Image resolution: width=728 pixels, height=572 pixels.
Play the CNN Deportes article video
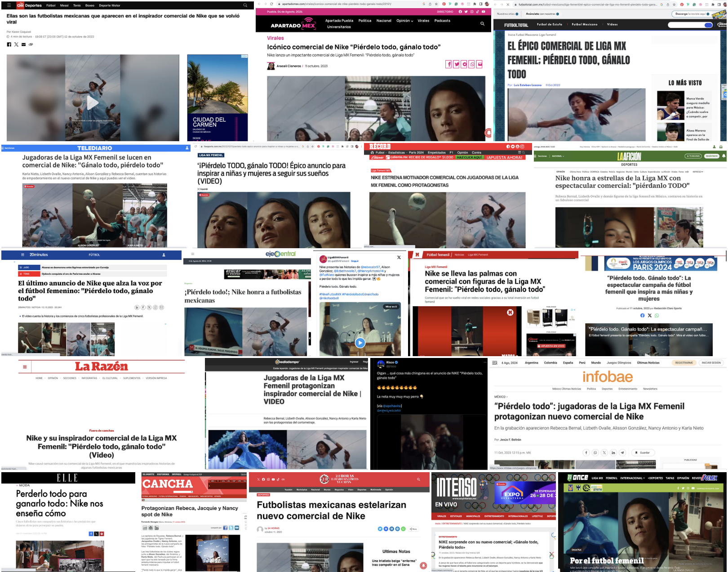pyautogui.click(x=93, y=103)
